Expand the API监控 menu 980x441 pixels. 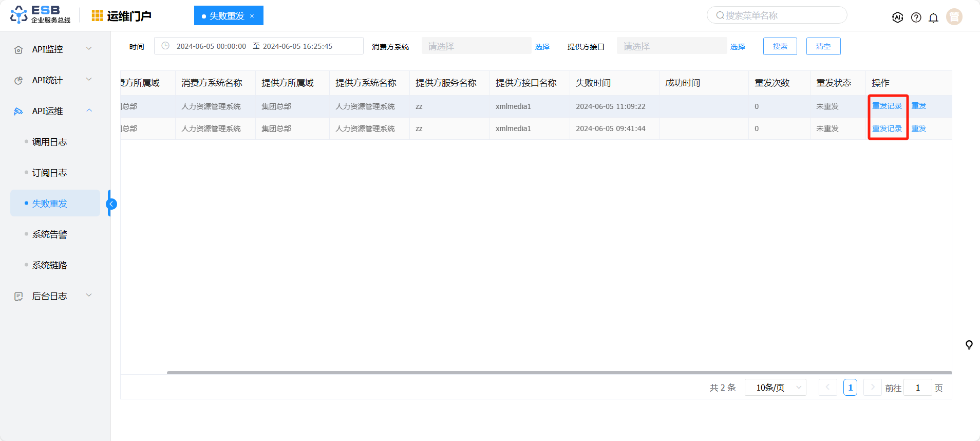point(55,49)
